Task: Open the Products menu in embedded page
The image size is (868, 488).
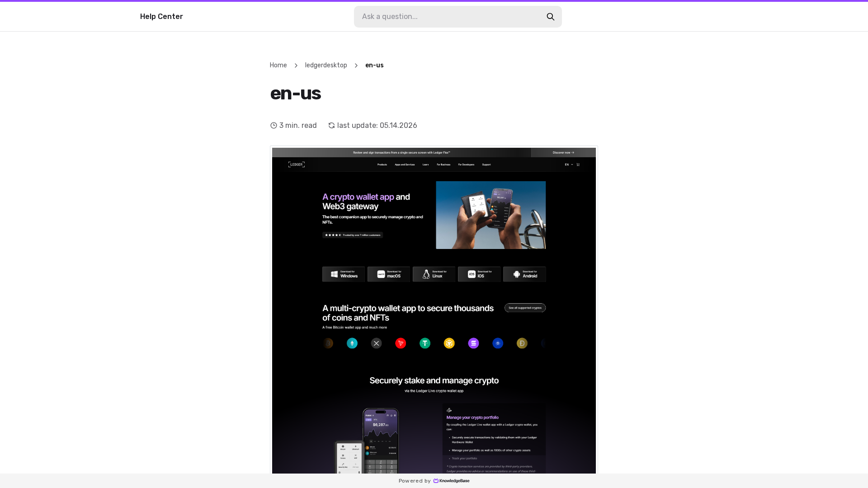Action: [x=382, y=164]
